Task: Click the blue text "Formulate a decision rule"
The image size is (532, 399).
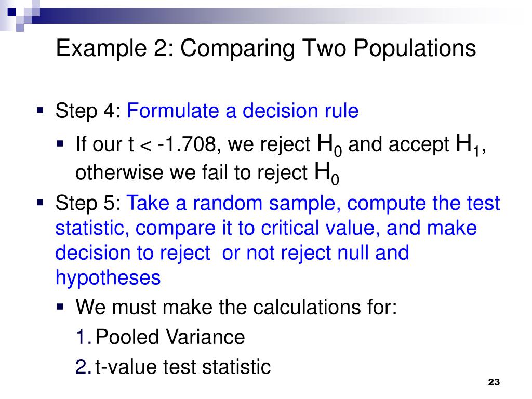Action: pos(243,111)
